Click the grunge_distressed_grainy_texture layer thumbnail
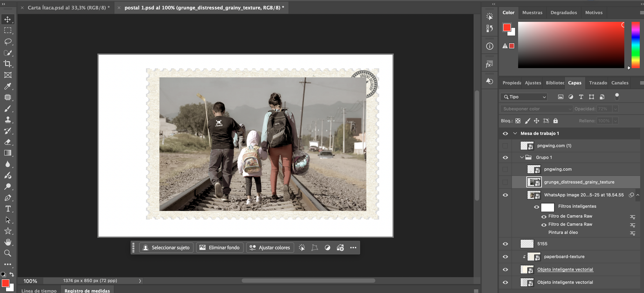 point(534,182)
